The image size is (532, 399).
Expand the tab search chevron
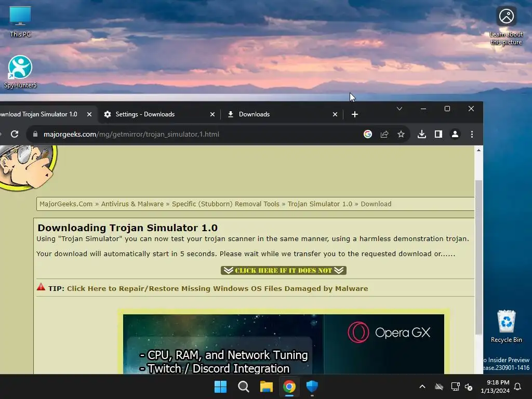400,109
